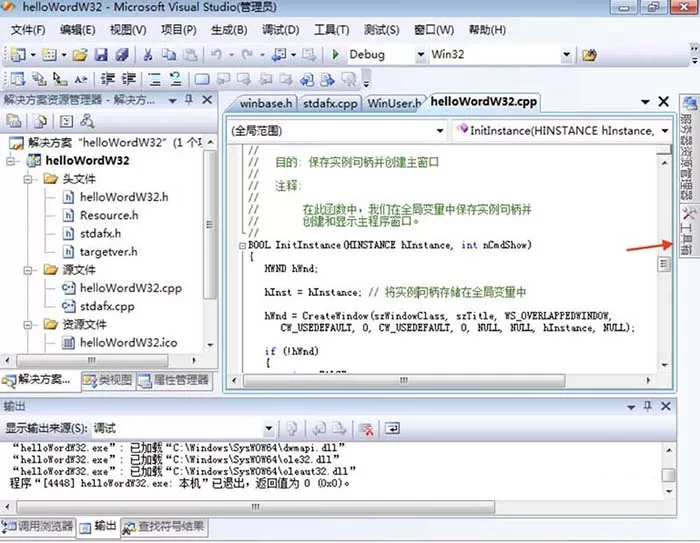Select helloWordW32.cpp under 源文件
This screenshot has width=700, height=543.
point(130,288)
